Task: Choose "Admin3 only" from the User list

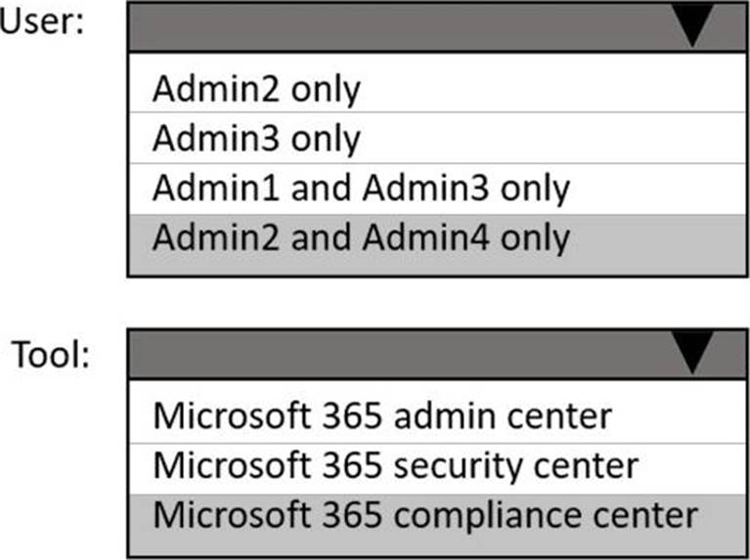Action: coord(256,139)
